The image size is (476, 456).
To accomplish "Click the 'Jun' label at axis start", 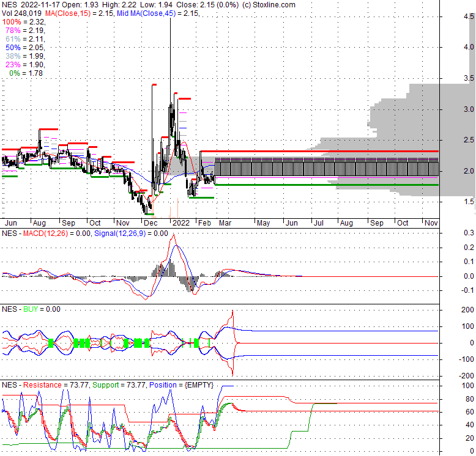I will tap(11, 223).
